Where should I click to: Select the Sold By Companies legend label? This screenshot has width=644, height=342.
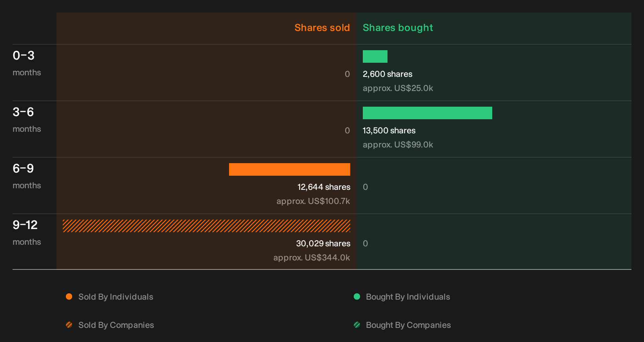point(116,325)
